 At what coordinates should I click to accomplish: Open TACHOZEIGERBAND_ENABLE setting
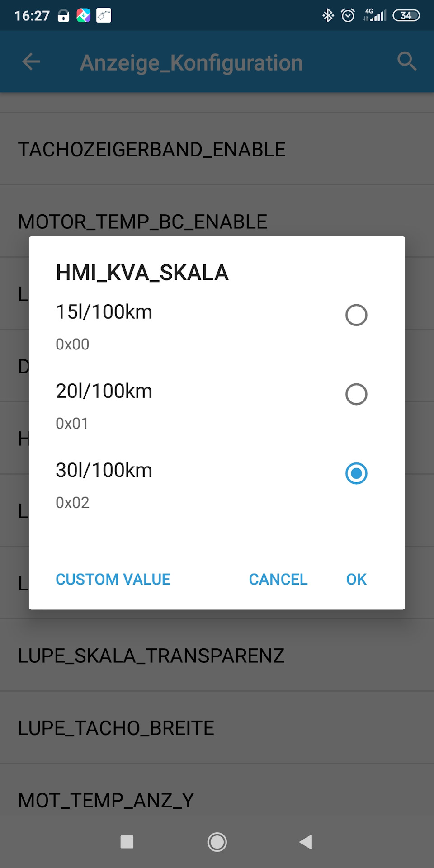217,149
